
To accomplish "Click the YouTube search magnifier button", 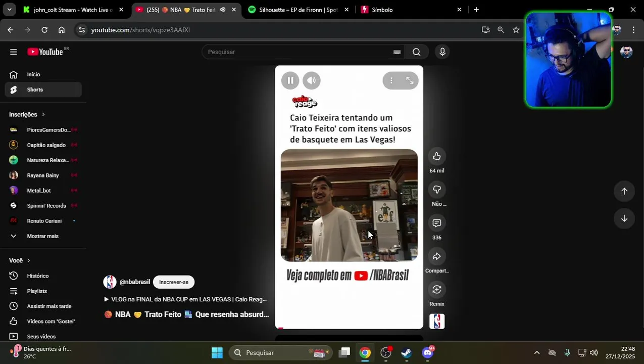I will tap(416, 52).
